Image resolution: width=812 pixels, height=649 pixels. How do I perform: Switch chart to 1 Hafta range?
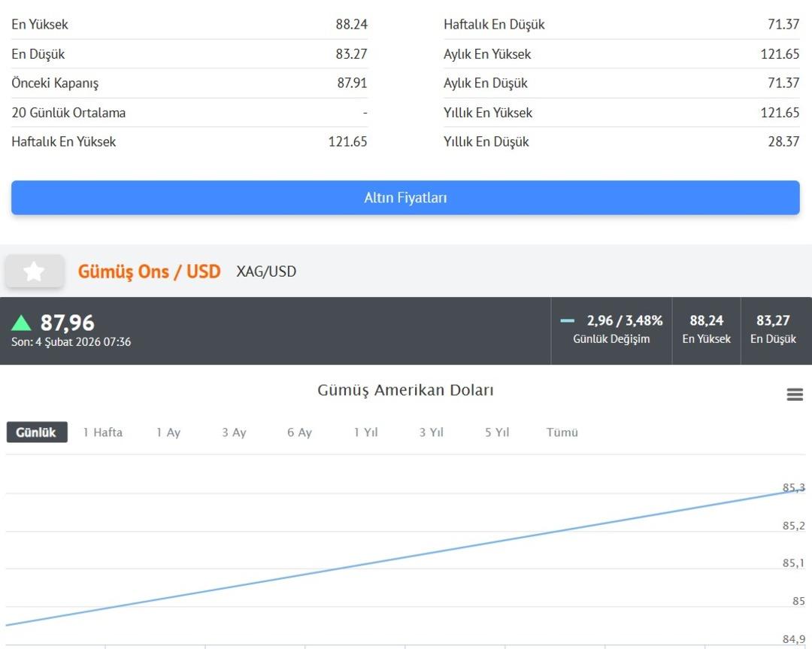[x=103, y=432]
